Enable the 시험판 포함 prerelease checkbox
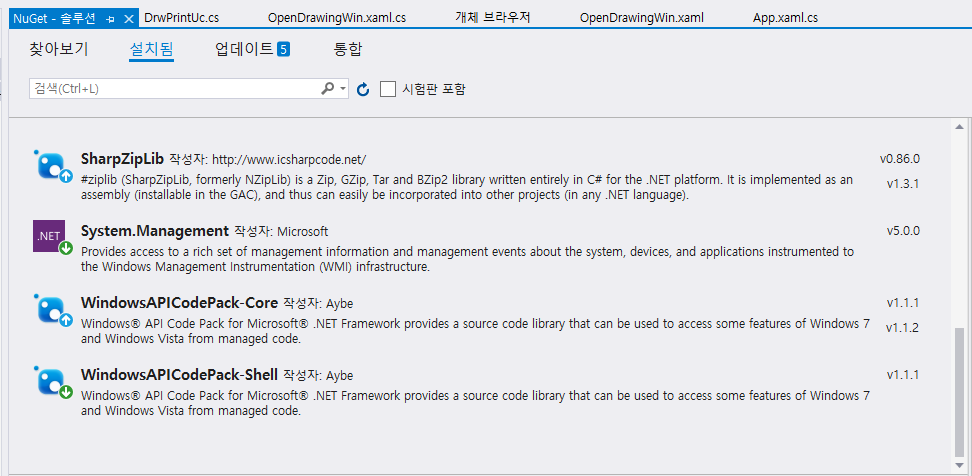The image size is (972, 476). pos(388,89)
